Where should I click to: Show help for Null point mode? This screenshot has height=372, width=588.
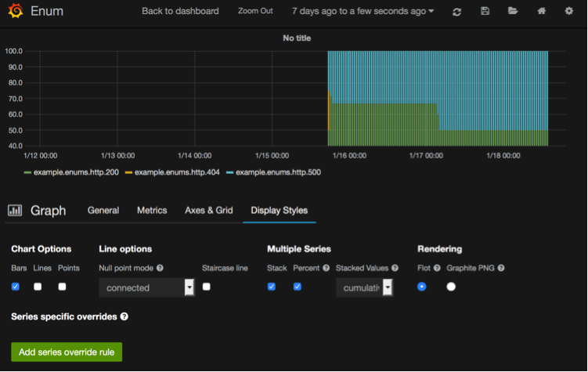click(160, 268)
